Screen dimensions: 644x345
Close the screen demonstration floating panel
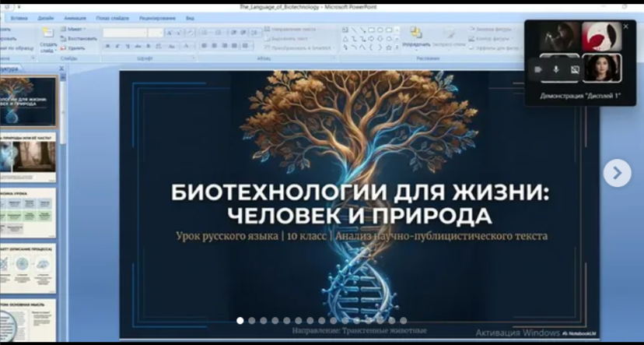(x=625, y=26)
